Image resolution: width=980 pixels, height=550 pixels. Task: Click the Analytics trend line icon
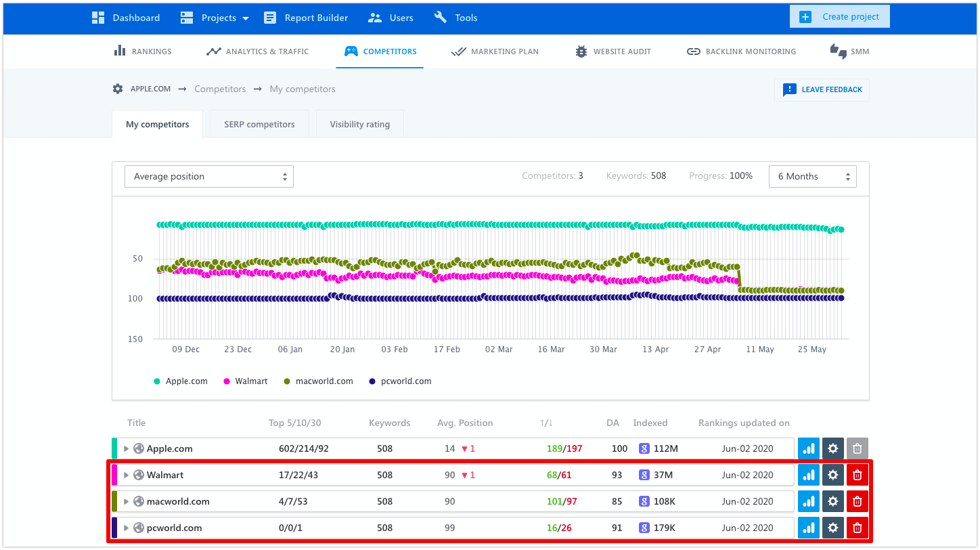(x=214, y=51)
